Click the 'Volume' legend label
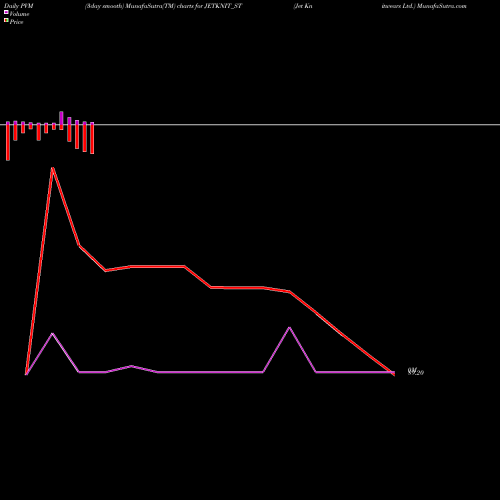Screen dimensions: 500x500 click(x=19, y=14)
